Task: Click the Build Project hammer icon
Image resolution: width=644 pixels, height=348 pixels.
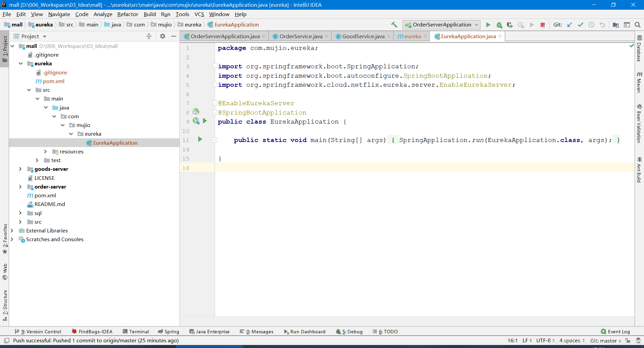Action: pyautogui.click(x=394, y=25)
